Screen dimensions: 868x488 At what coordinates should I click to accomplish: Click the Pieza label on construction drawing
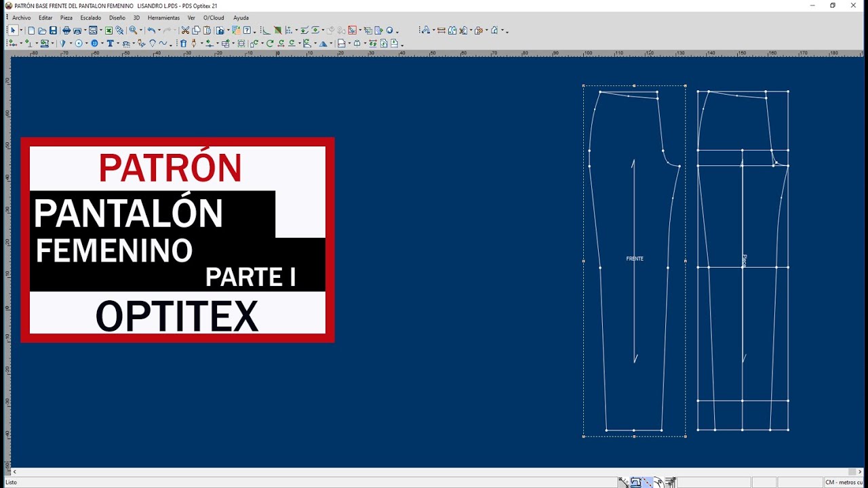pos(745,261)
